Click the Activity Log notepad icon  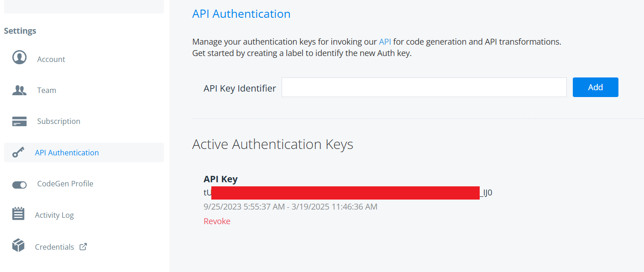pyautogui.click(x=18, y=214)
